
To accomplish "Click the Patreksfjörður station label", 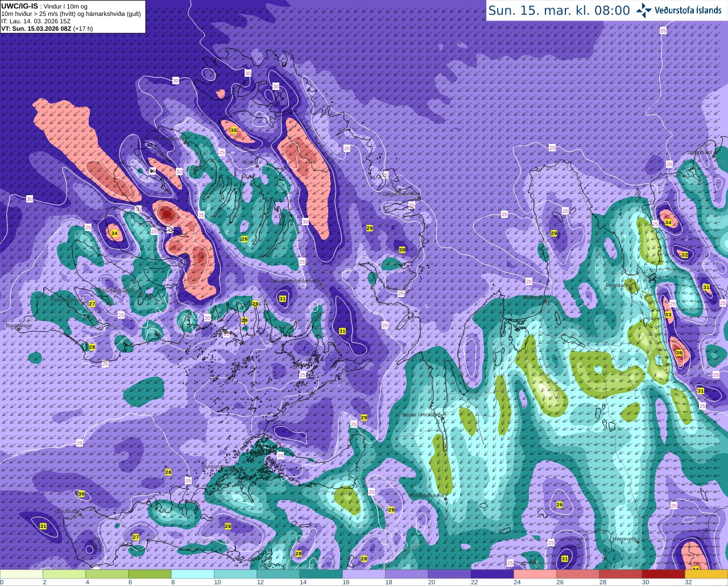I will (x=66, y=299).
